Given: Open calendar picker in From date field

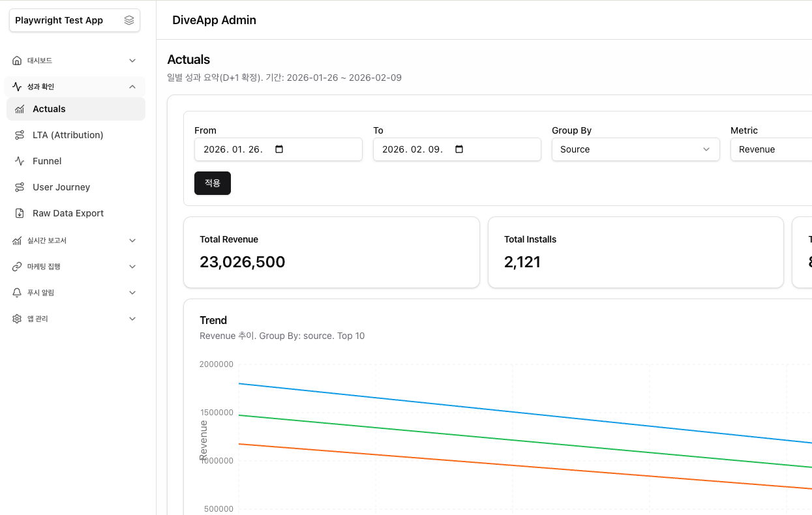Looking at the screenshot, I should (280, 149).
